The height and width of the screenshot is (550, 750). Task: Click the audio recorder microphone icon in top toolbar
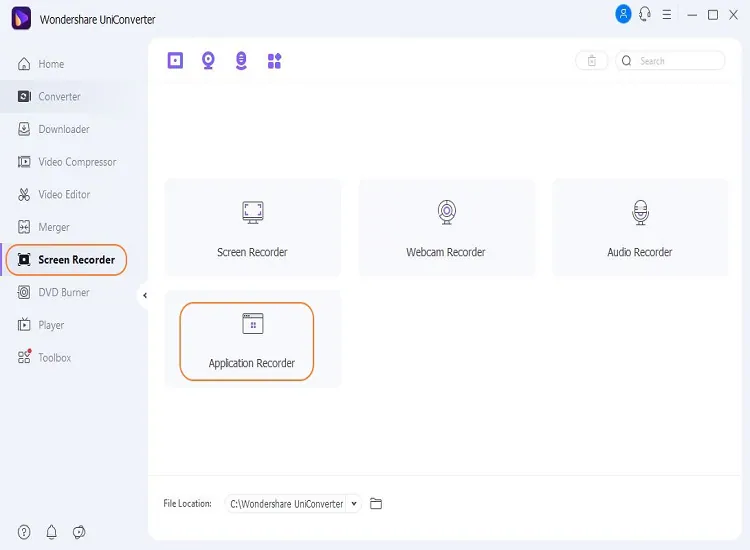click(241, 61)
